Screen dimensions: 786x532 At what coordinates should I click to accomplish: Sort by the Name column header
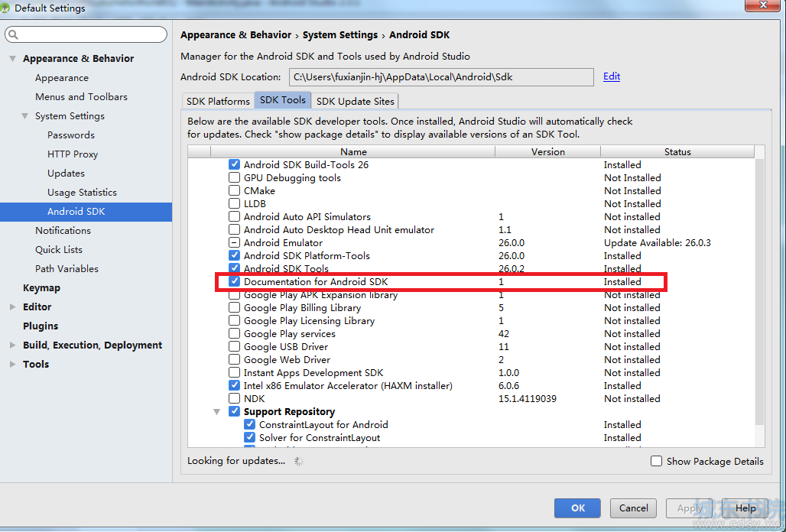(353, 152)
